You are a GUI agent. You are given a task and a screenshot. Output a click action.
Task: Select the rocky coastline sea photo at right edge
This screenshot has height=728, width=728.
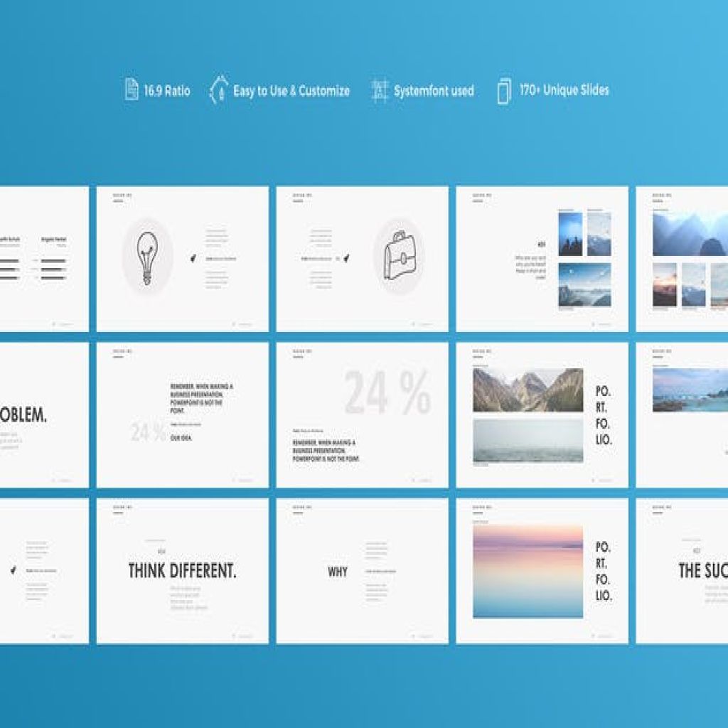[690, 390]
